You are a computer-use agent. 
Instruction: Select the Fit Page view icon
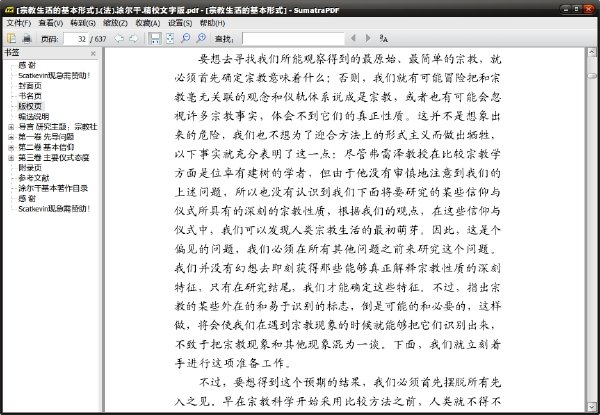click(x=170, y=38)
